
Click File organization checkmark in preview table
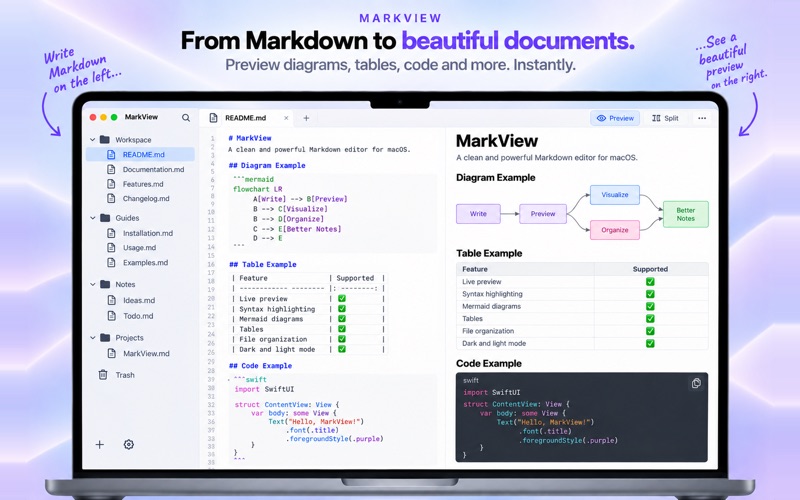tap(650, 331)
